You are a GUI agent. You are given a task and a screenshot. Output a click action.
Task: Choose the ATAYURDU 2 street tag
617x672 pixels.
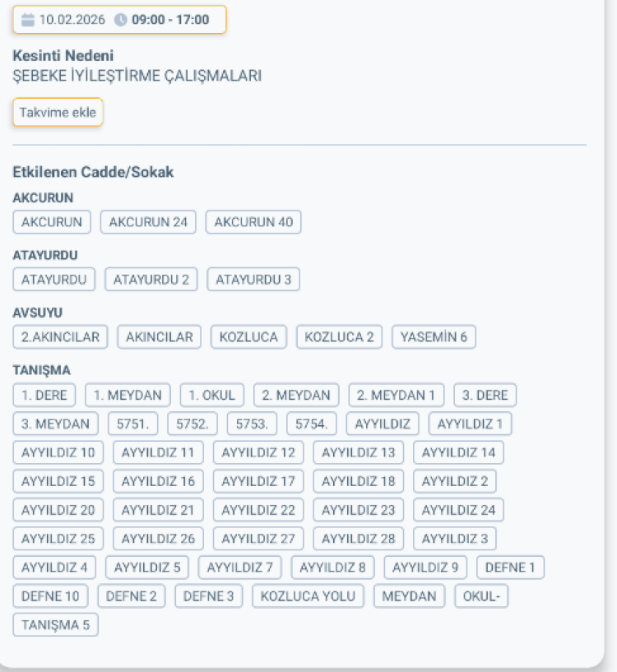click(x=151, y=280)
